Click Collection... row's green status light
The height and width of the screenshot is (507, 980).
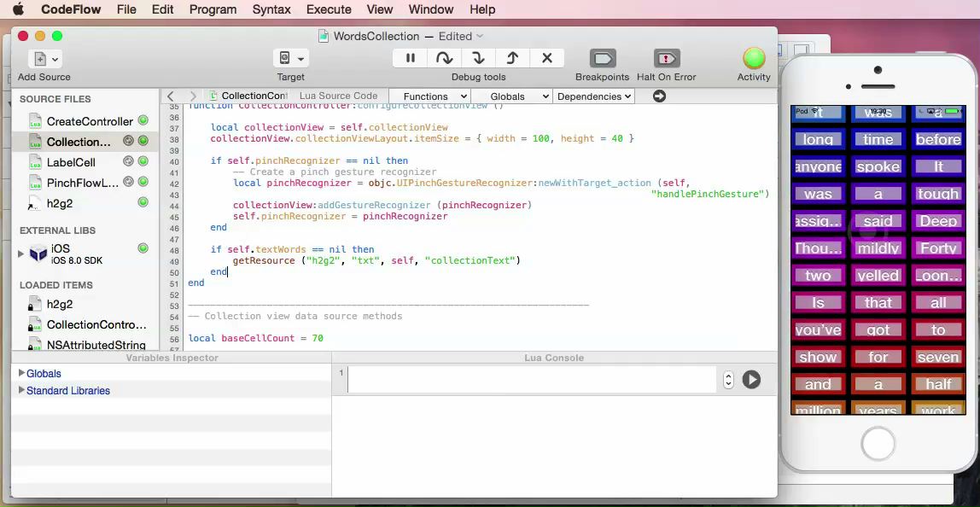coord(143,141)
